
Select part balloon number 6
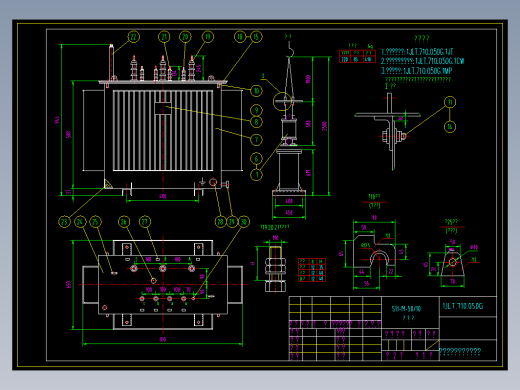click(x=256, y=159)
